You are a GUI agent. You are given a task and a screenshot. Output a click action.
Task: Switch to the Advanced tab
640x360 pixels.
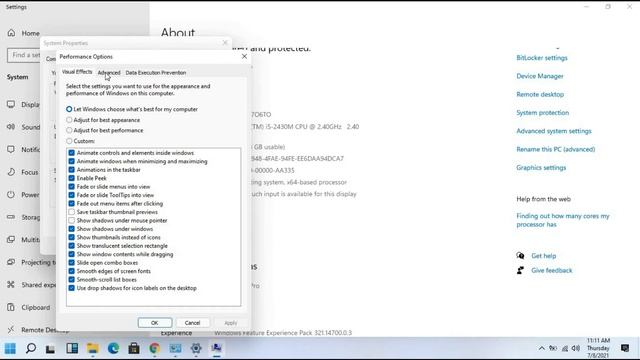coord(109,73)
